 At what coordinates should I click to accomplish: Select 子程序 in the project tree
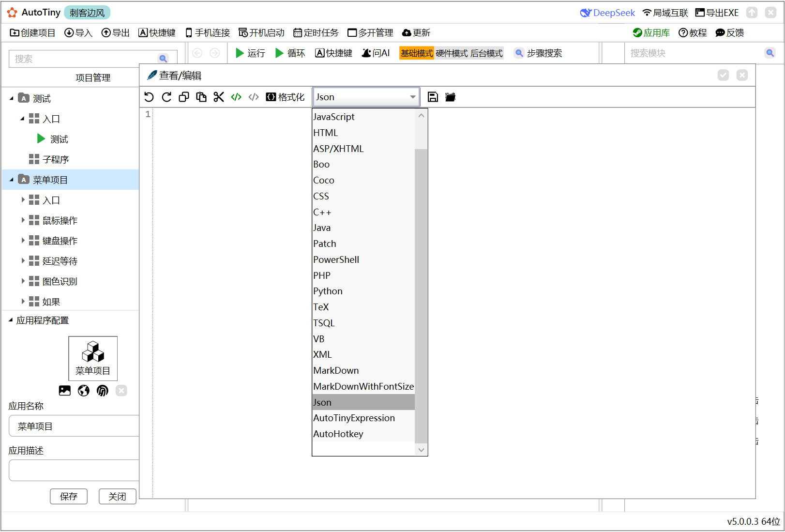pyautogui.click(x=55, y=160)
